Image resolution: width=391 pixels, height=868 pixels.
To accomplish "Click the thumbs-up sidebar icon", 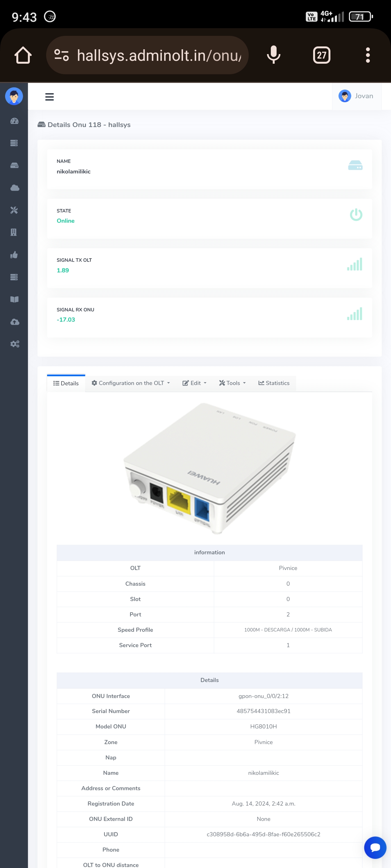I will (14, 255).
